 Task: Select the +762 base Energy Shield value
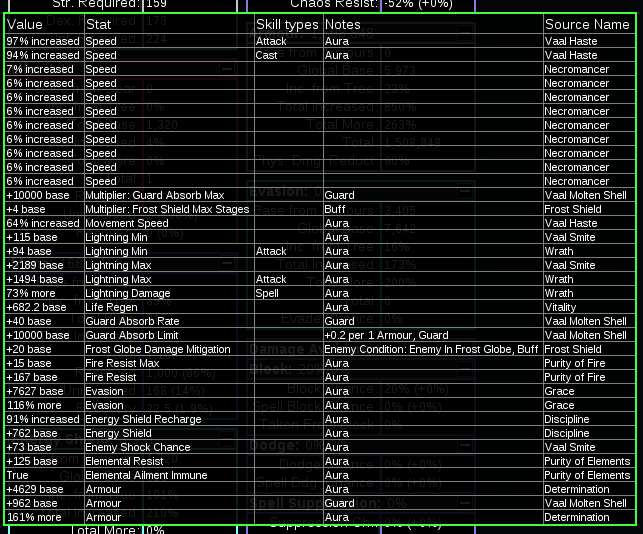[x=32, y=433]
